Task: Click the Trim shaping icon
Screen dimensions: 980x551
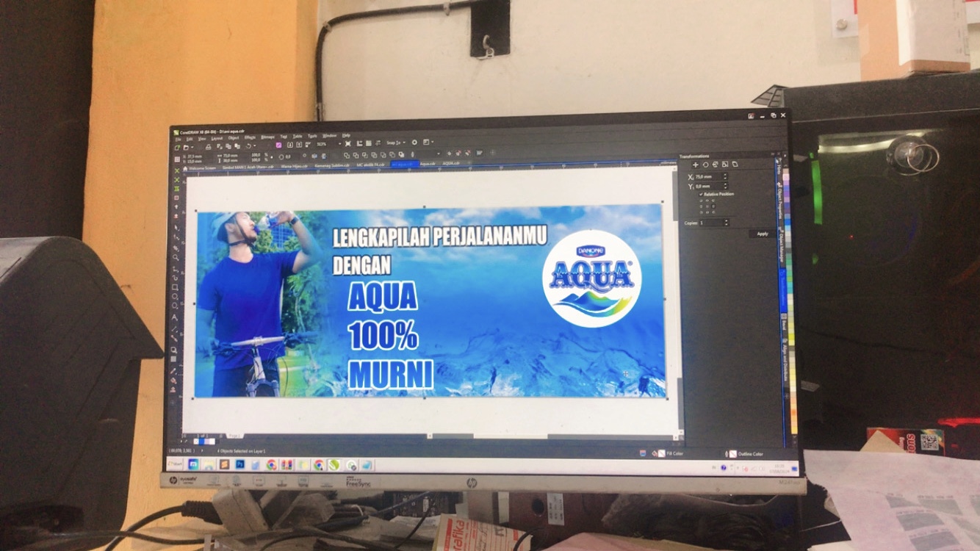Action: pos(356,155)
